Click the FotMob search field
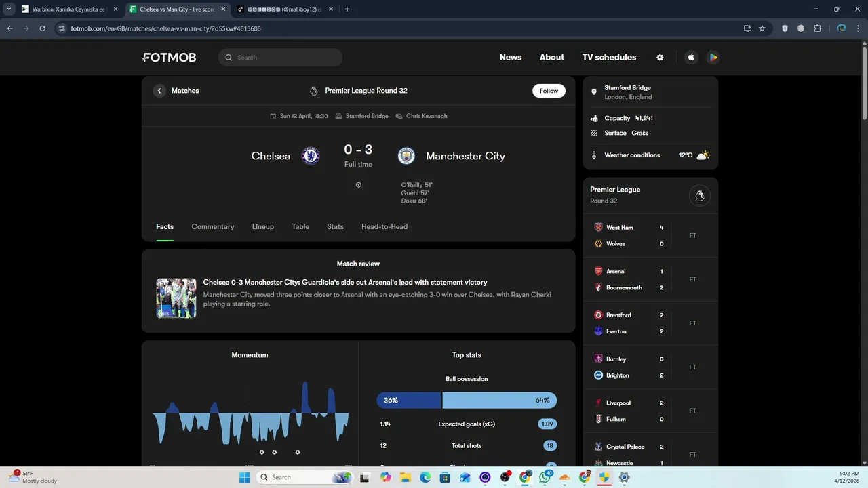868x488 pixels. 280,58
